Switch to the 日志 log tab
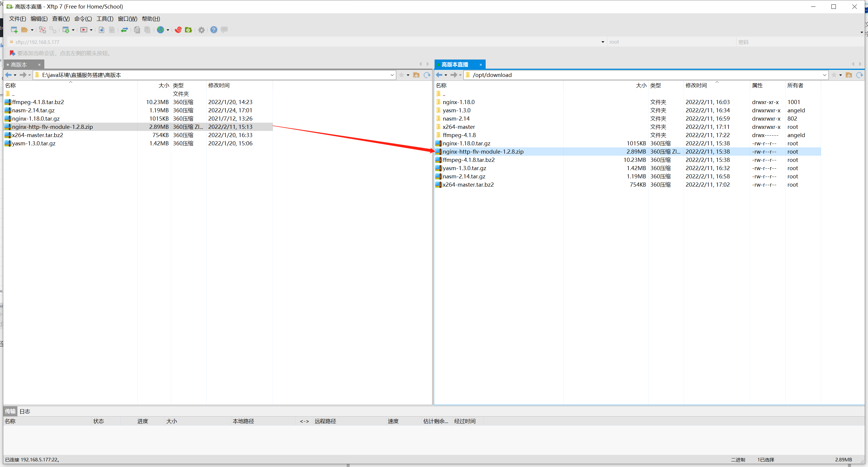 tap(25, 411)
